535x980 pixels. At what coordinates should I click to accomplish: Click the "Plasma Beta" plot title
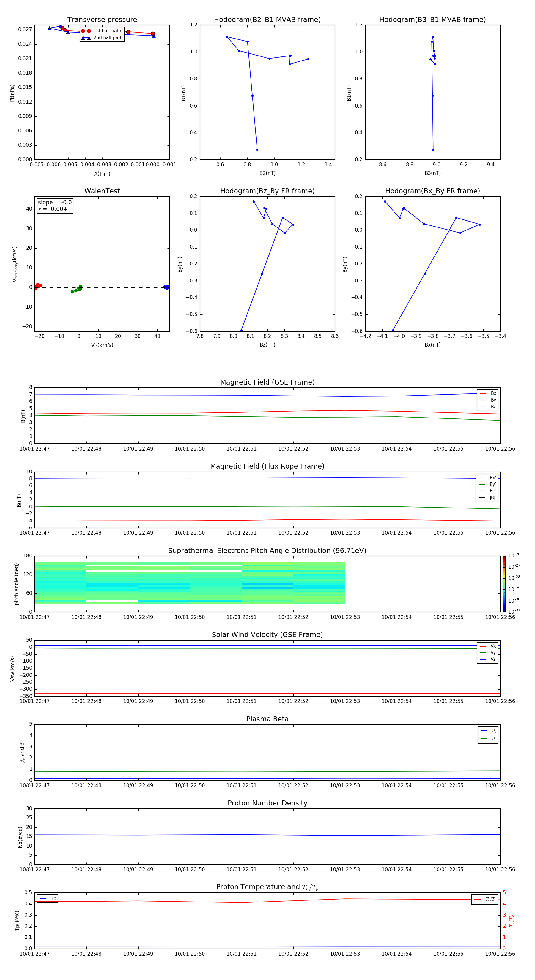click(x=267, y=719)
